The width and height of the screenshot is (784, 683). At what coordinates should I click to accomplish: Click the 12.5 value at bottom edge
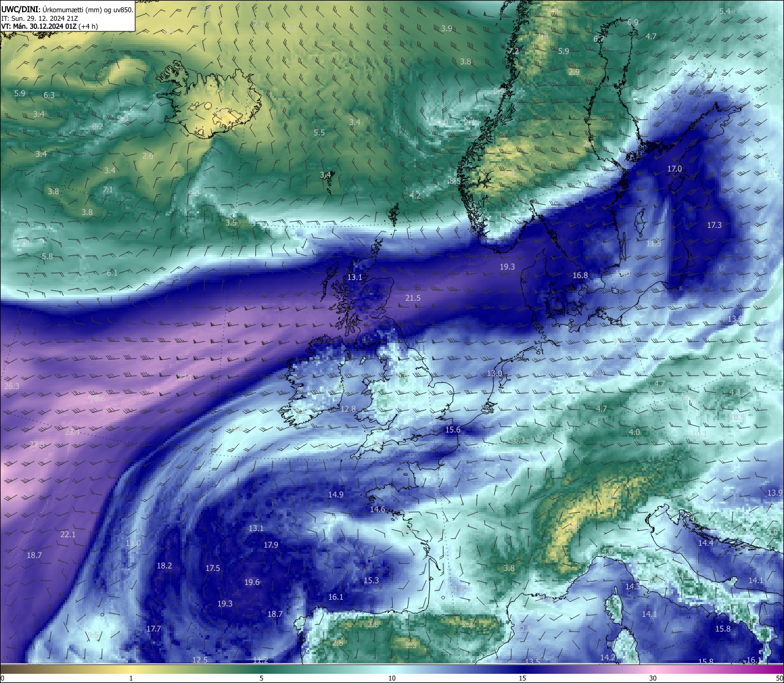pos(200,660)
